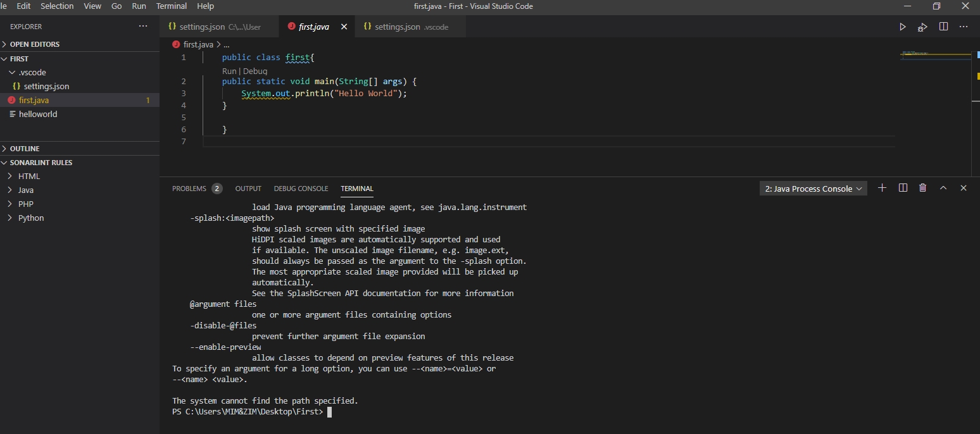Select the Terminal panel tab
This screenshot has width=980, height=434.
pos(357,189)
